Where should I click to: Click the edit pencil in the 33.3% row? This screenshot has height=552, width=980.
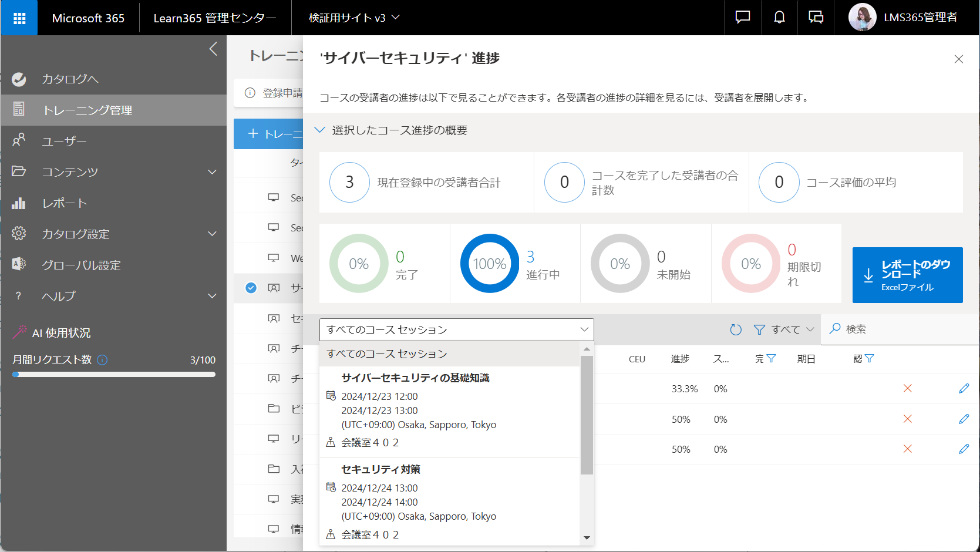pos(964,389)
